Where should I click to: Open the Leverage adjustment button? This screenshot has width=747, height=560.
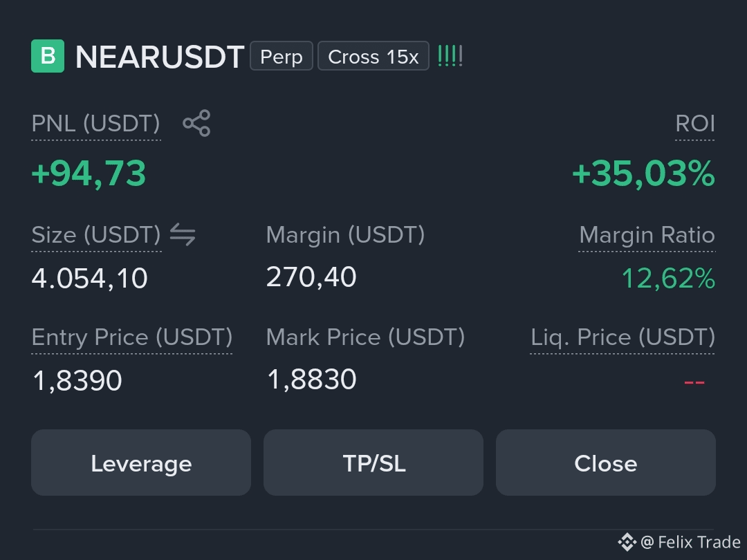[x=141, y=463]
